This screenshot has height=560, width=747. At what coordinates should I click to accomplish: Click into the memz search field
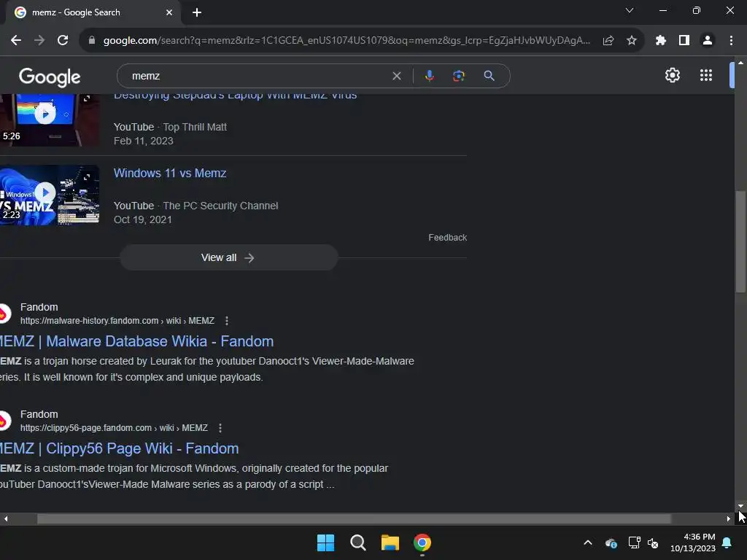[x=258, y=76]
